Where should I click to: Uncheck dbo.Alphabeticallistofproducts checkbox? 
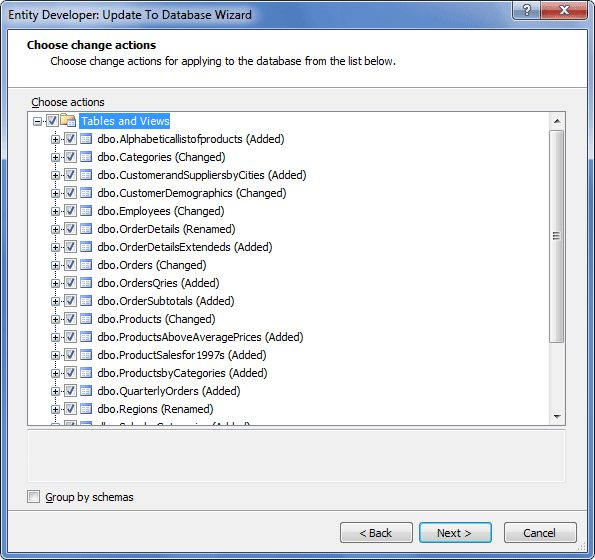point(70,139)
